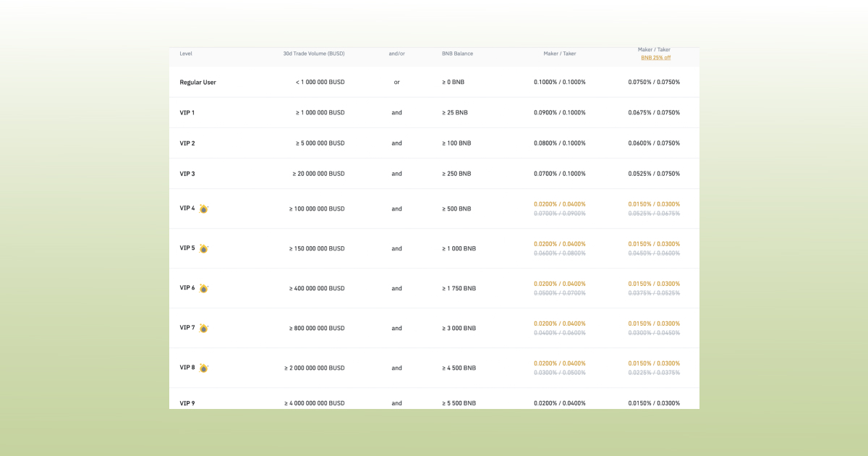868x456 pixels.
Task: Click the Regular User row label
Action: (197, 82)
